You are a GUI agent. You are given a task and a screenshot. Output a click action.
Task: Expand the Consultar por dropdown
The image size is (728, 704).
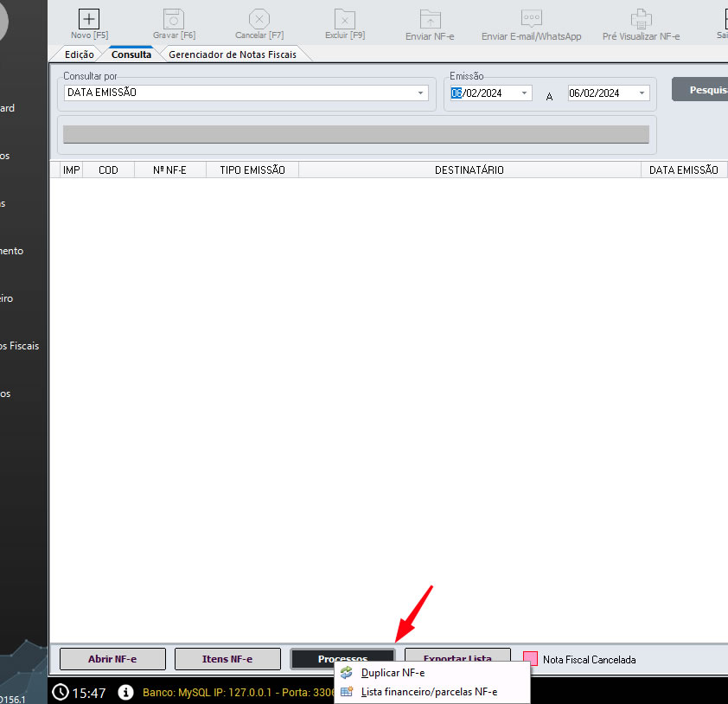coord(421,93)
